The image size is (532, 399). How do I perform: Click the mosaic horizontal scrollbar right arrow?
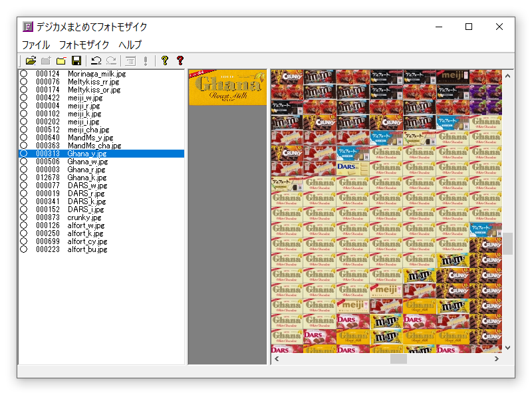pyautogui.click(x=497, y=358)
